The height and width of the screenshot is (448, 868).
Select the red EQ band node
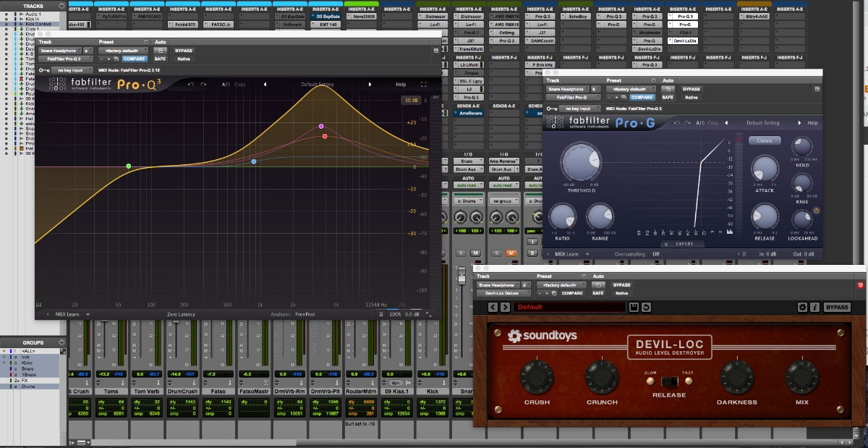coord(325,136)
